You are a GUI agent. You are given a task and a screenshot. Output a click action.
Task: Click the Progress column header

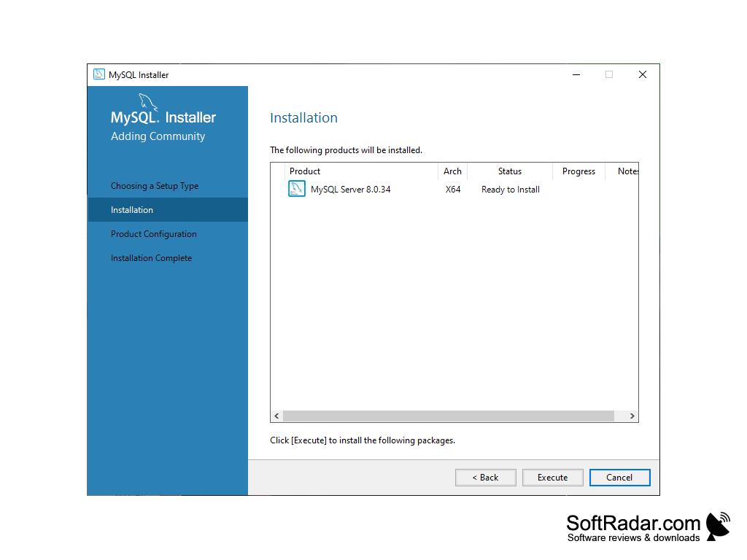click(578, 171)
